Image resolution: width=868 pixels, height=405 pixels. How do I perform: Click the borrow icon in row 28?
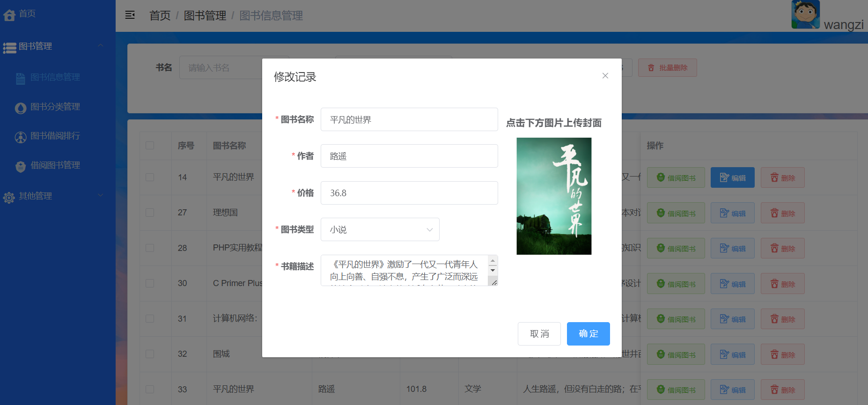tap(661, 248)
